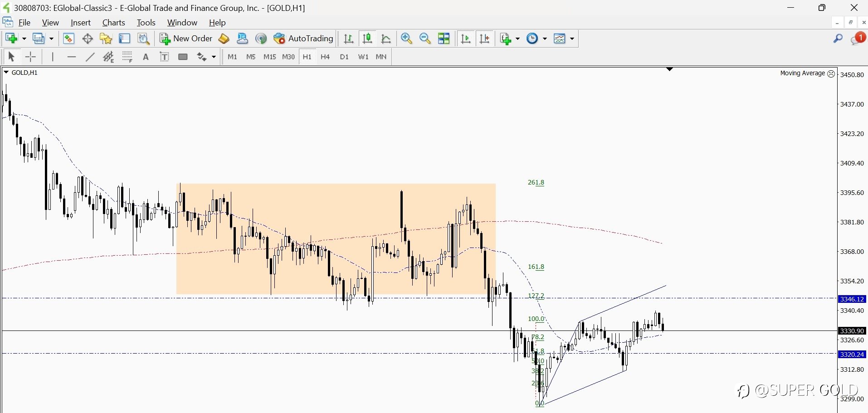The image size is (868, 413).
Task: Select the arrows objects tool
Action: click(x=201, y=57)
